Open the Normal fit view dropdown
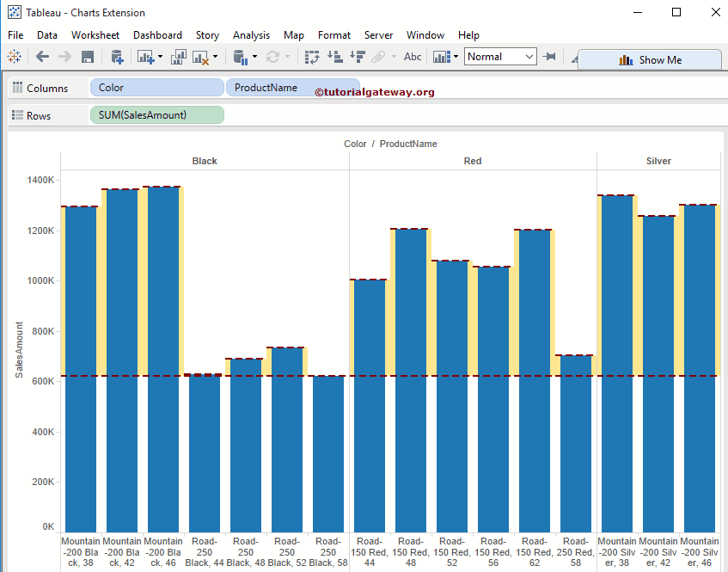The width and height of the screenshot is (728, 572). (500, 57)
